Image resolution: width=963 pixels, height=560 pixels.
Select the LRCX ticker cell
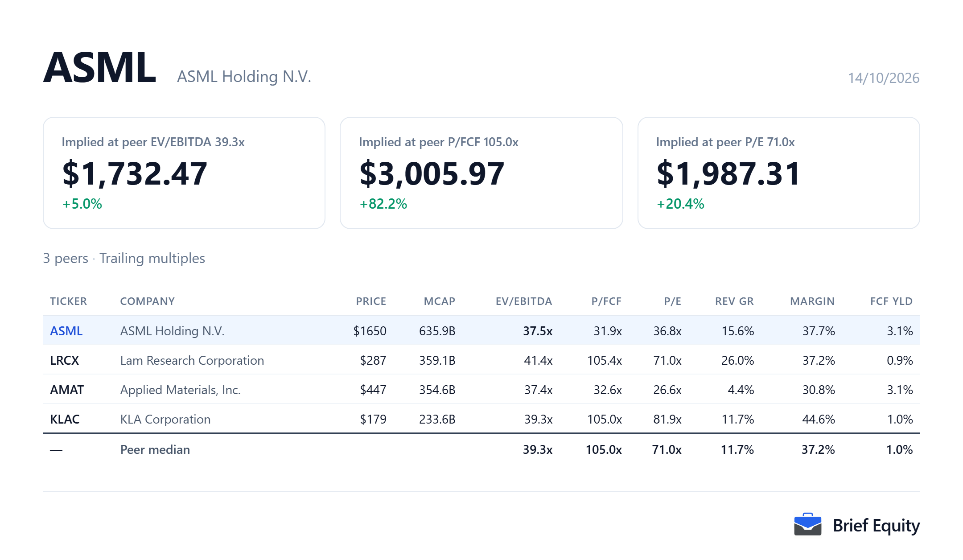(x=65, y=360)
